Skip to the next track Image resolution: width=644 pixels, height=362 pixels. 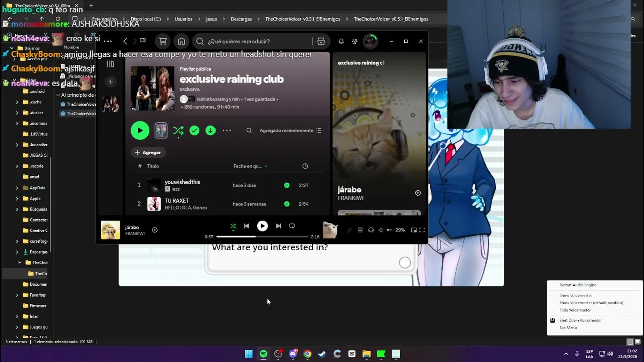[278, 226]
